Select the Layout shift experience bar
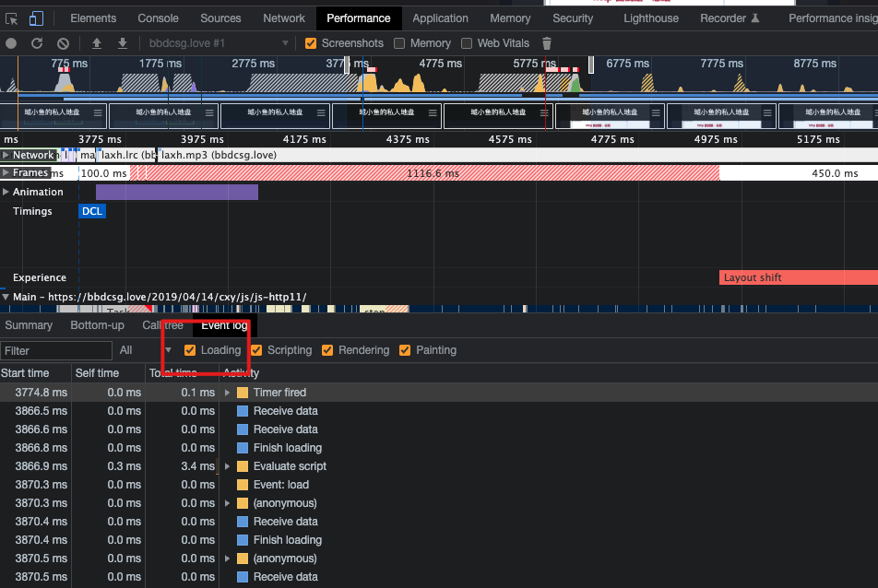This screenshot has height=588, width=878. [799, 277]
